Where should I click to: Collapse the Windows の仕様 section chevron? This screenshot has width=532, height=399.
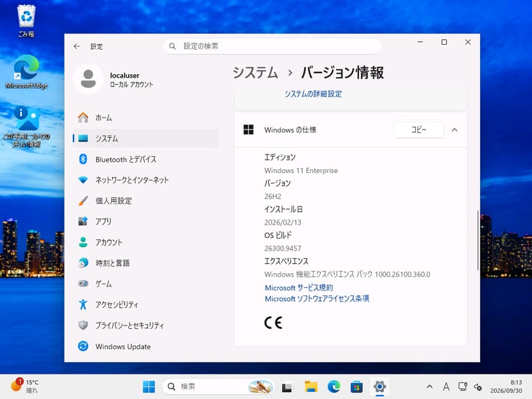(x=454, y=130)
